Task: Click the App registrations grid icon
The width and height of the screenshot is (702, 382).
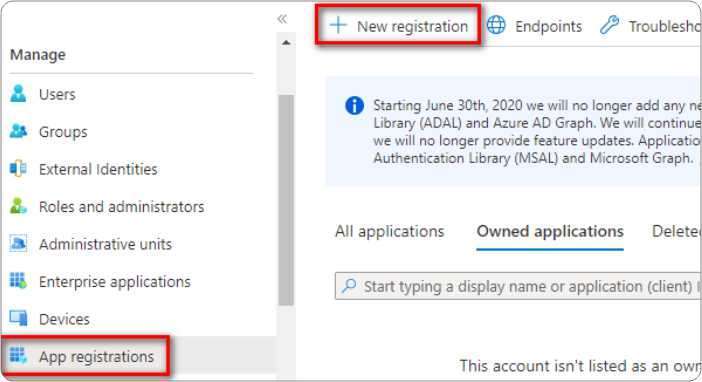Action: pos(18,355)
